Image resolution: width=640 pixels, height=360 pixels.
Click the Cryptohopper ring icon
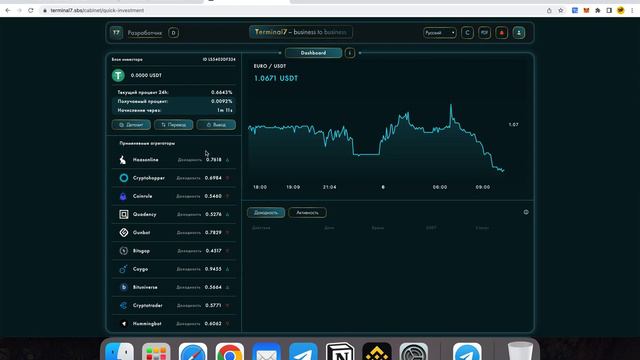pos(124,178)
